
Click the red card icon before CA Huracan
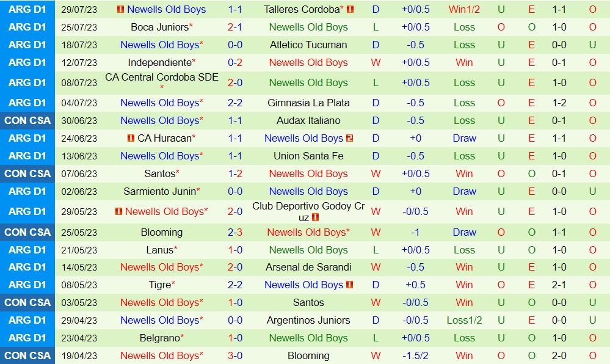click(131, 139)
